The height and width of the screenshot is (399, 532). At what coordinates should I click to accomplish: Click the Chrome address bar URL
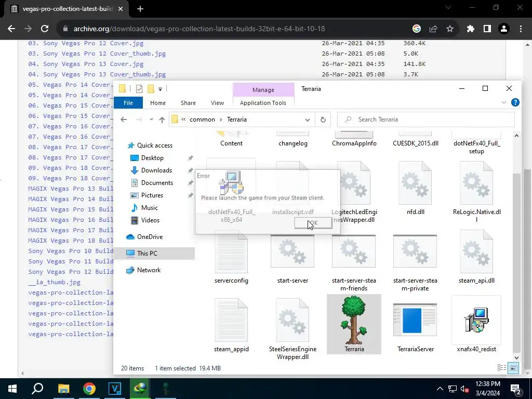pos(199,29)
